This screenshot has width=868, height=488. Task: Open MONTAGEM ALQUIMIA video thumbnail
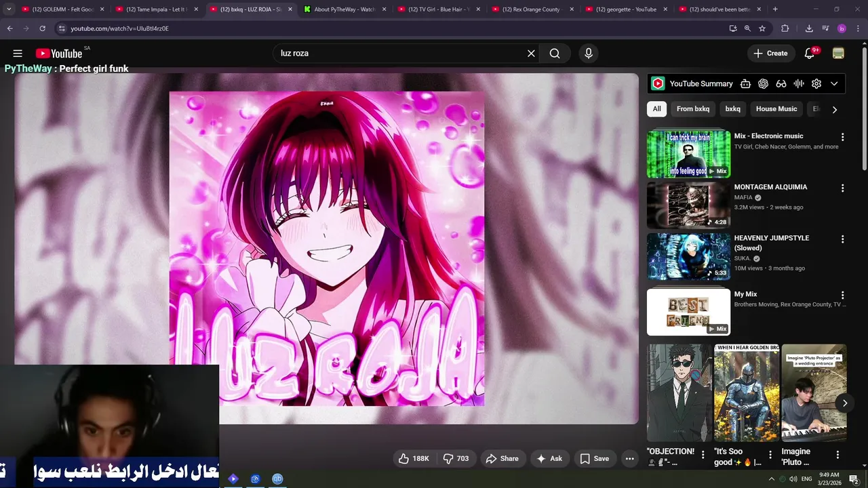click(688, 205)
